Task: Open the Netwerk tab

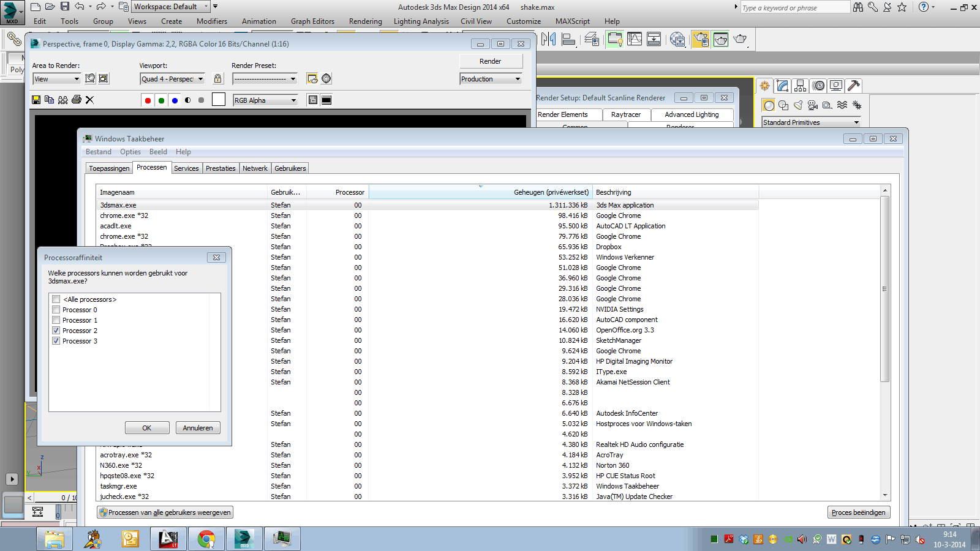Action: (255, 168)
